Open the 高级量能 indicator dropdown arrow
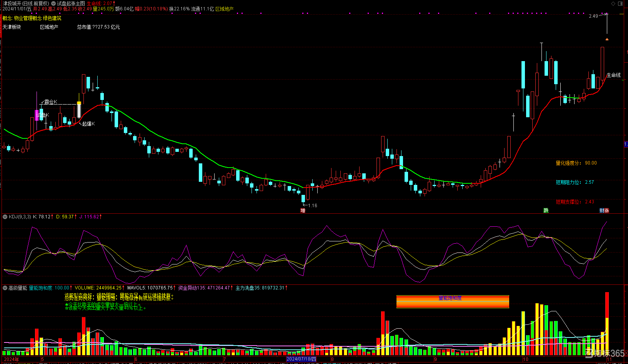Viewport: 628px width, 364px height. click(x=5, y=288)
